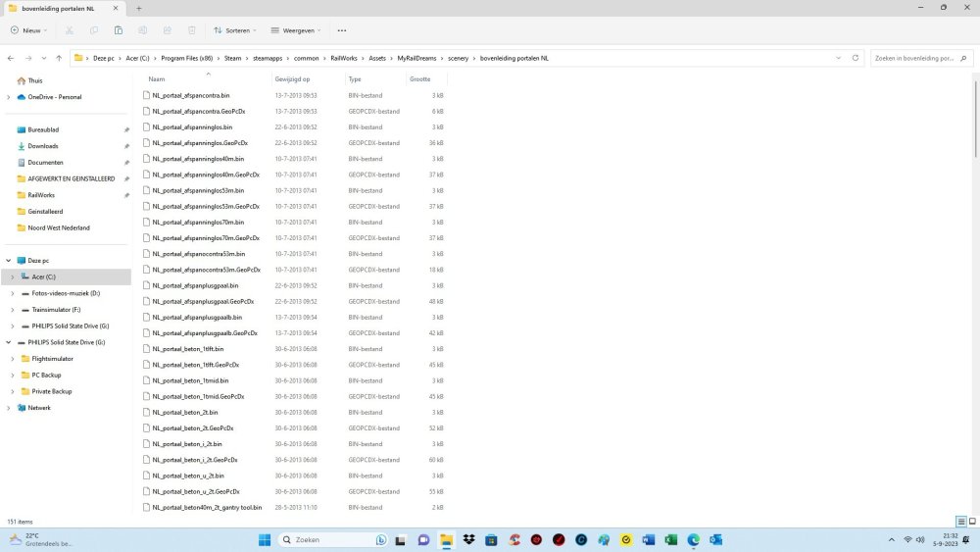Switch to large thumbnails view in status bar
This screenshot has width=980, height=552.
(x=971, y=522)
